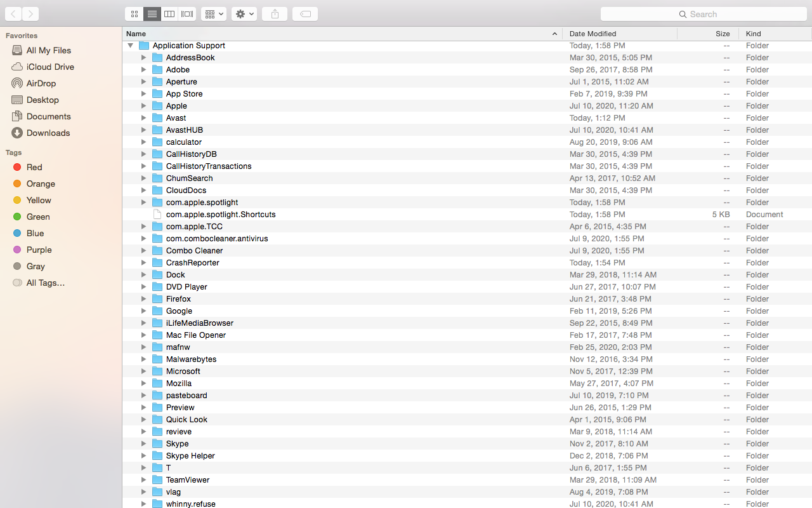Click the Share toolbar button
This screenshot has height=508, width=812.
tap(275, 14)
